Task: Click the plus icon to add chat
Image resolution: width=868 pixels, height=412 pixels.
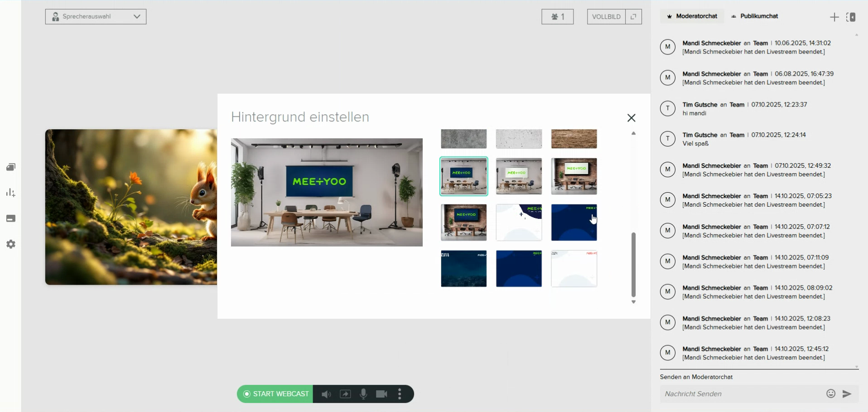Action: (834, 17)
